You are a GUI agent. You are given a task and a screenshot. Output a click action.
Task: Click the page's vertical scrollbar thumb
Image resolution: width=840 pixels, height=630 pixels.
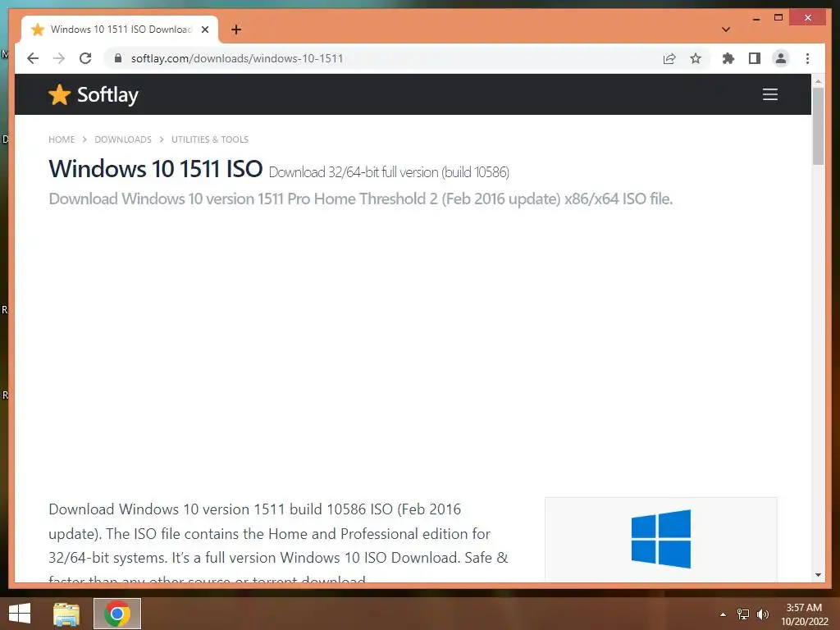click(x=818, y=126)
